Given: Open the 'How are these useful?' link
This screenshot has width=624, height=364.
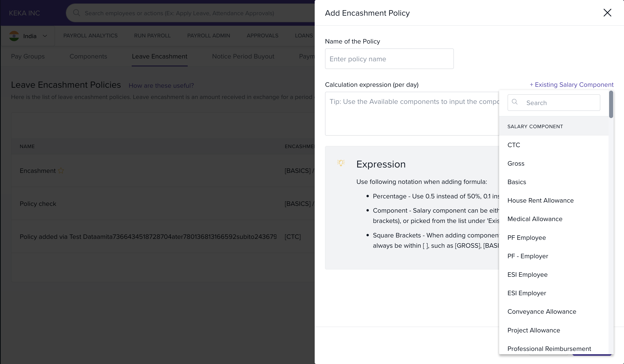Looking at the screenshot, I should coord(161,86).
